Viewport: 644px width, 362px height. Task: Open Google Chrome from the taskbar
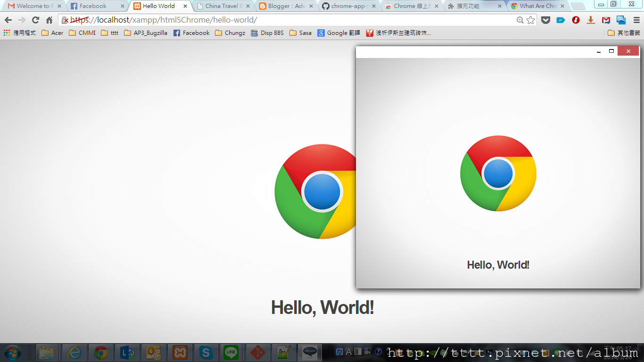pos(100,353)
